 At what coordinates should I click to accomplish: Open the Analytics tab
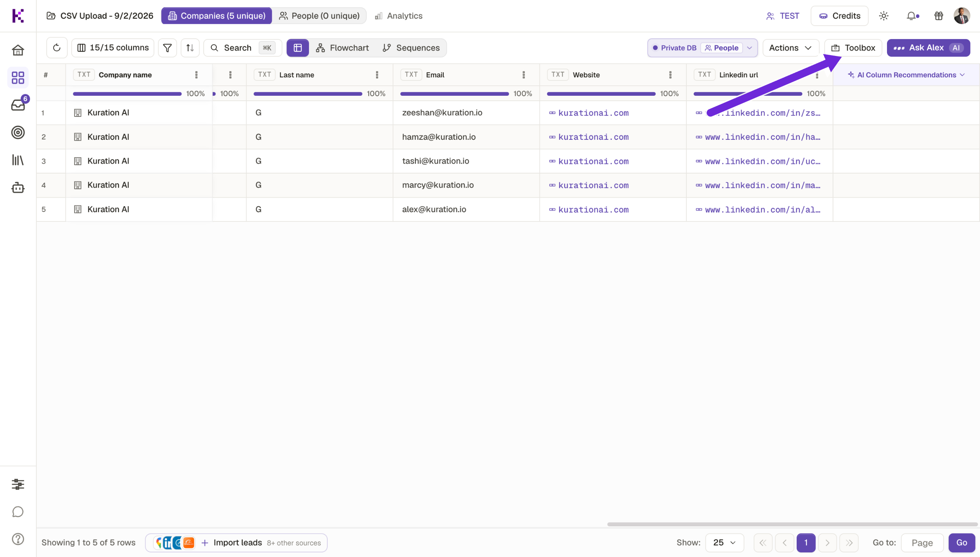coord(399,16)
